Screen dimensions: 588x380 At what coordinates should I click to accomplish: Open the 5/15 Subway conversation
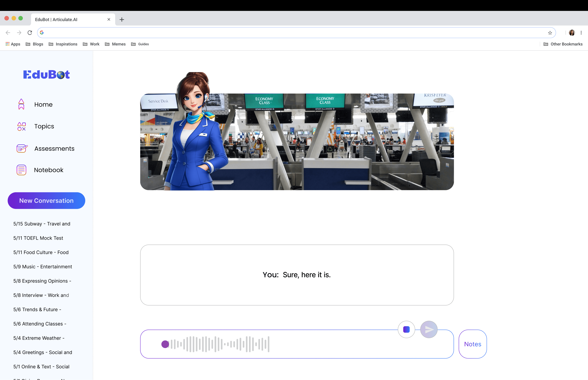pos(42,224)
